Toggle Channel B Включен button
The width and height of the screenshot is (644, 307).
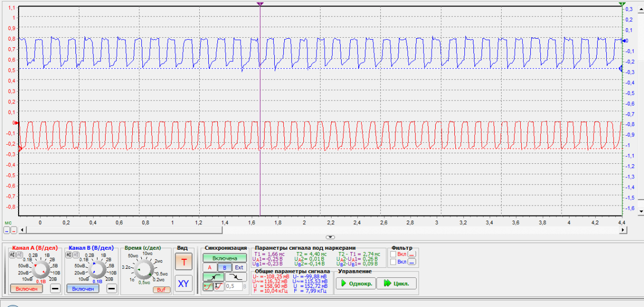tap(83, 289)
